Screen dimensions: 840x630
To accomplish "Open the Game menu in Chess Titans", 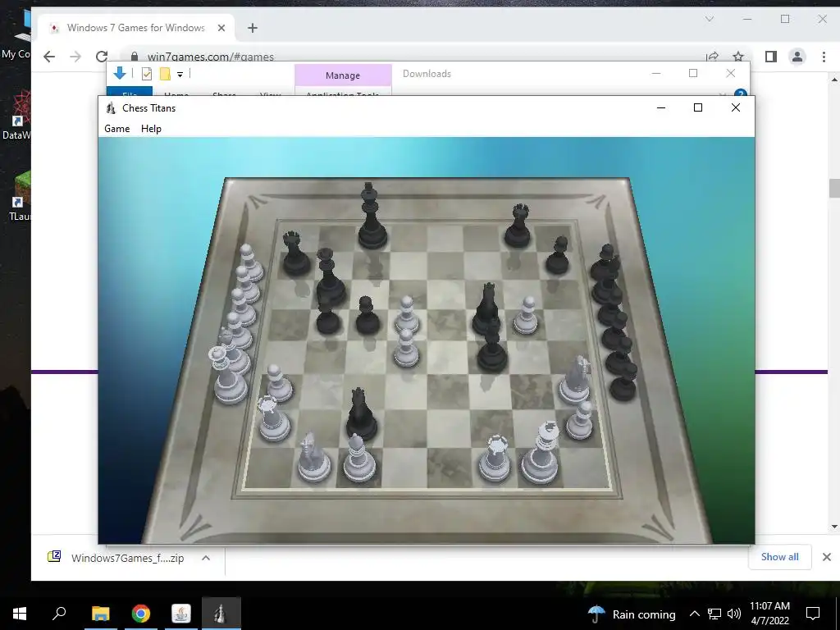I will [116, 129].
